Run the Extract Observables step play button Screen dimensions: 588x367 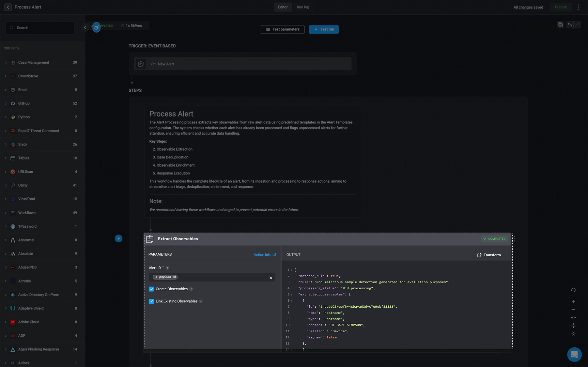pos(119,239)
